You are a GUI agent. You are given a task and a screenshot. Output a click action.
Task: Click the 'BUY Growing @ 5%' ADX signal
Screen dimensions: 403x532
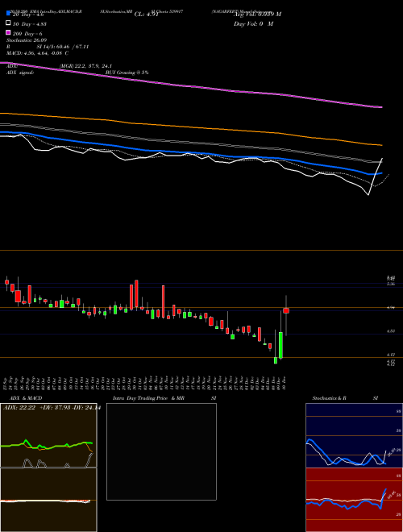pos(127,73)
